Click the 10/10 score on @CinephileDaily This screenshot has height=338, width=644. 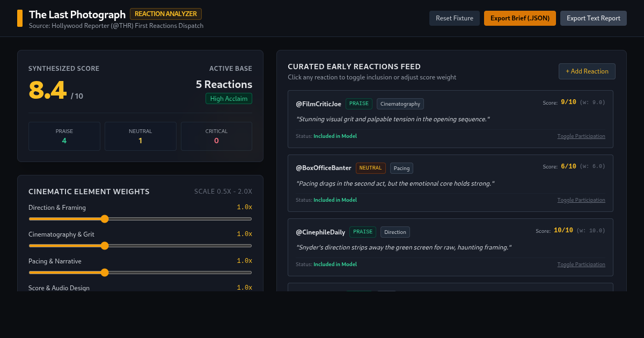coord(563,230)
